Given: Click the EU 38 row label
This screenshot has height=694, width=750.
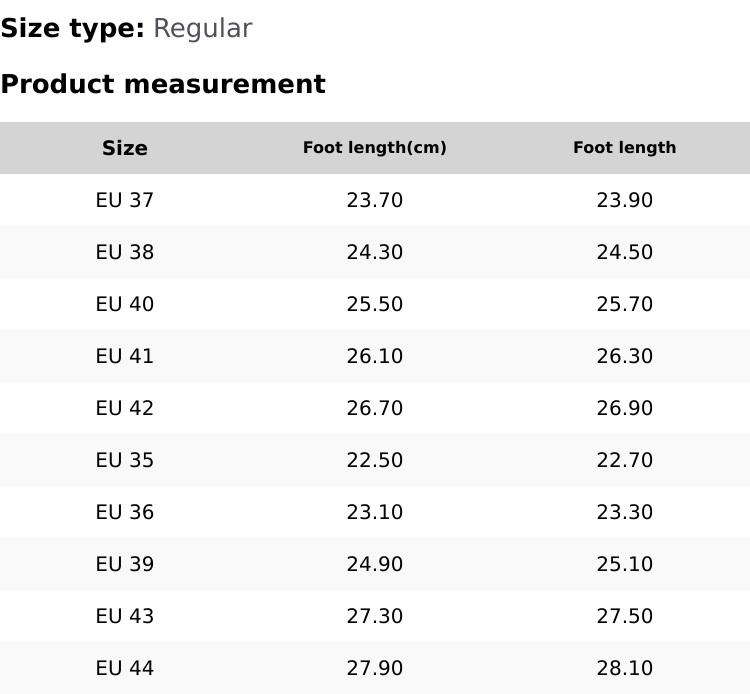Looking at the screenshot, I should click(x=125, y=252).
